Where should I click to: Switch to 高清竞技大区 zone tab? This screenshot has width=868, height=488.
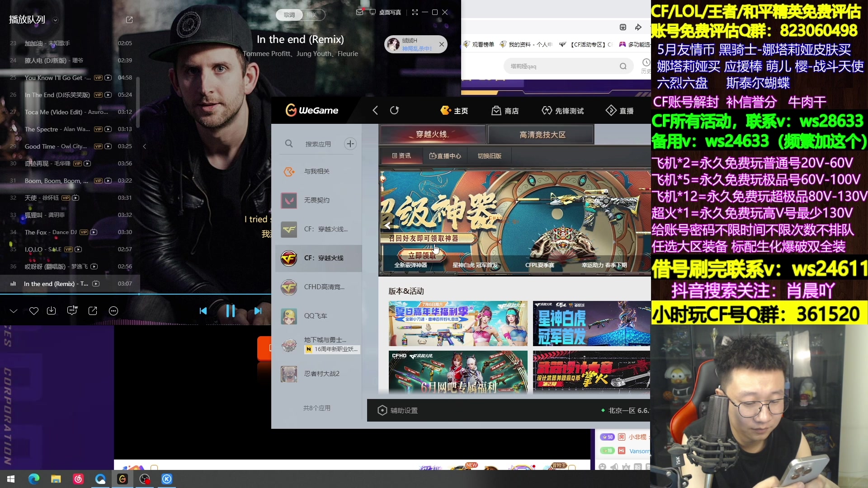tap(541, 135)
